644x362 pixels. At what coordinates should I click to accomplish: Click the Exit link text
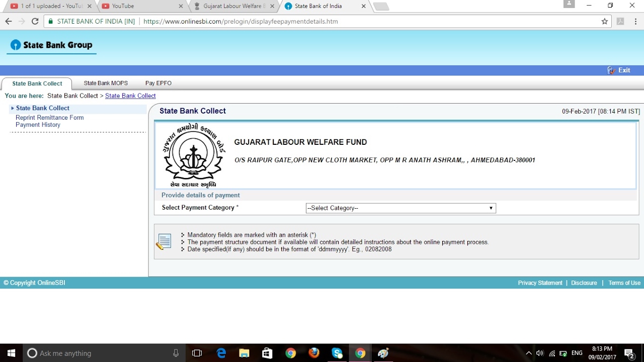tap(624, 70)
